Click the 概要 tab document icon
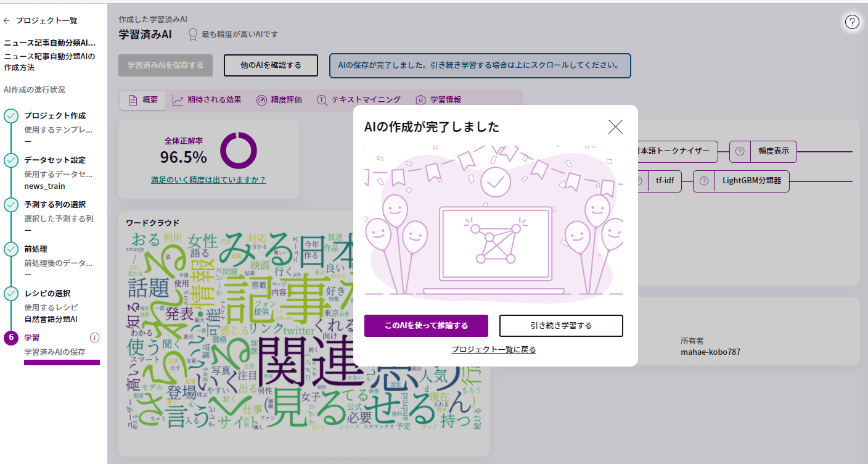This screenshot has height=464, width=868. click(132, 100)
